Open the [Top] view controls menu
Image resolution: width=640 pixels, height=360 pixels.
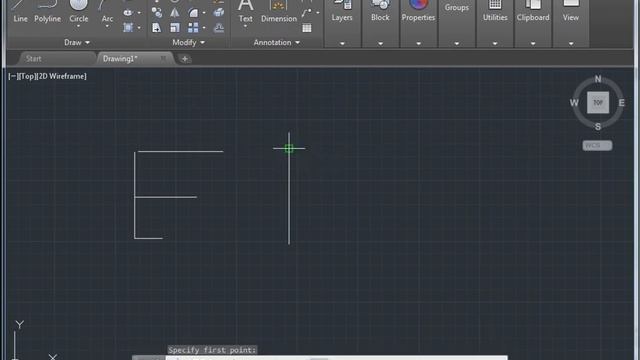click(x=27, y=76)
